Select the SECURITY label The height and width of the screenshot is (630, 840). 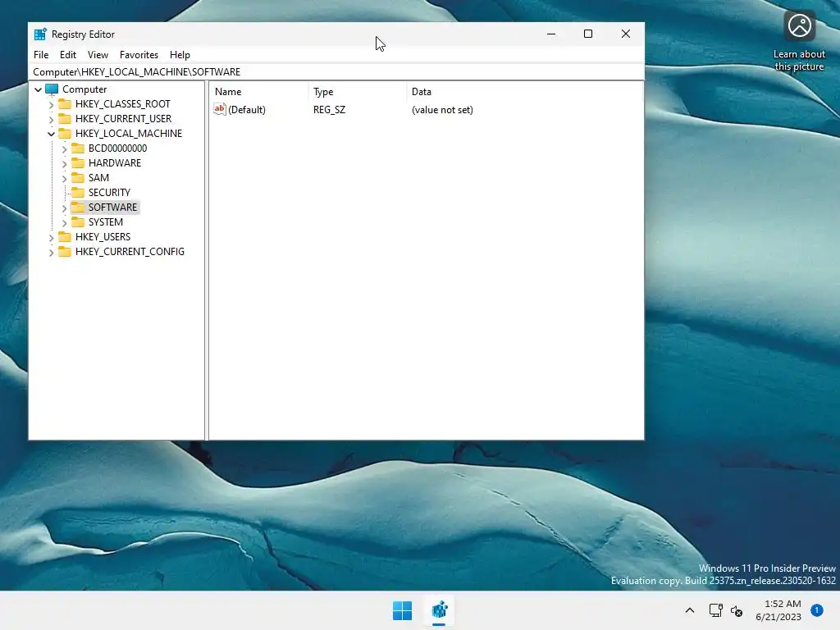109,192
